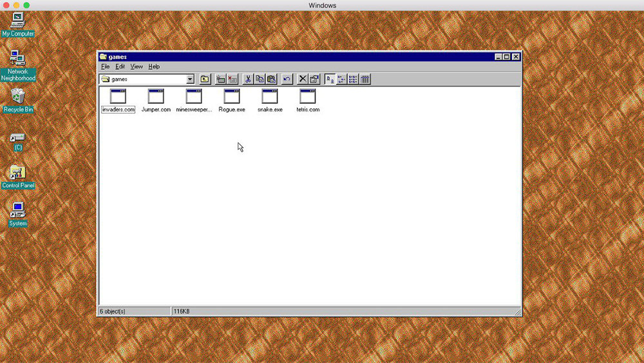Image resolution: width=644 pixels, height=363 pixels.
Task: Click the Paste clipboard icon
Action: [x=271, y=79]
